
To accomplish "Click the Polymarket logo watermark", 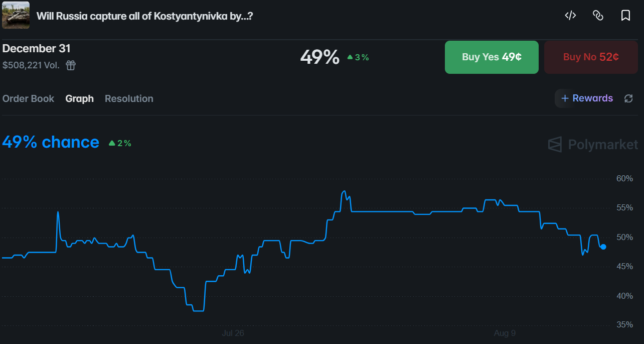I will click(x=593, y=145).
